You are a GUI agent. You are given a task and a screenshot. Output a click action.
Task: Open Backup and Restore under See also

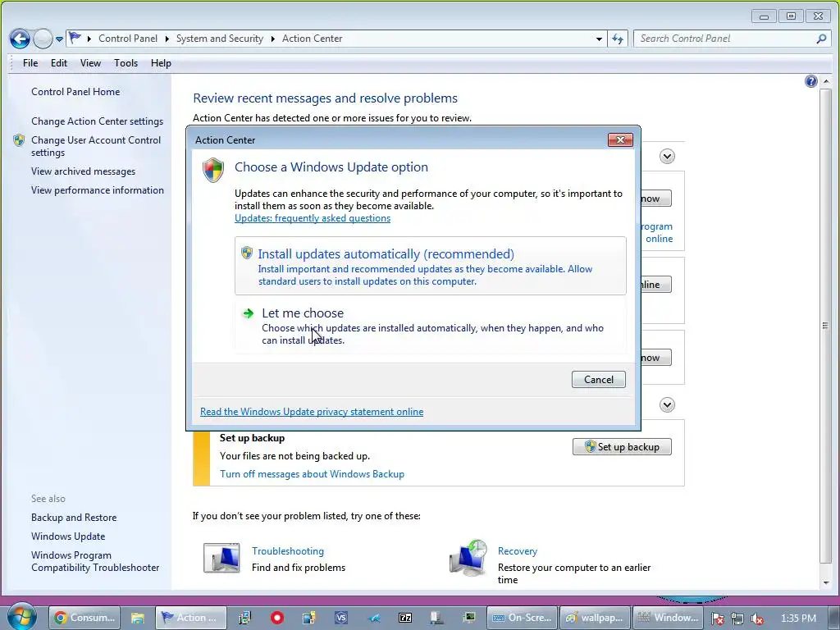[74, 518]
